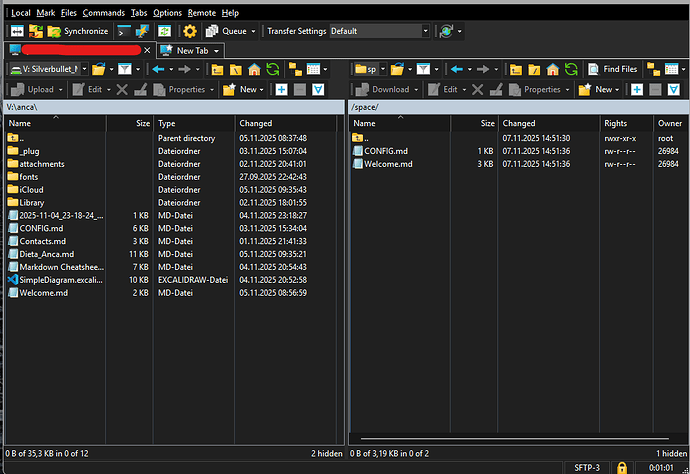Open the Queue dropdown arrow
Viewport: 690px width, 474px height.
pyautogui.click(x=253, y=31)
